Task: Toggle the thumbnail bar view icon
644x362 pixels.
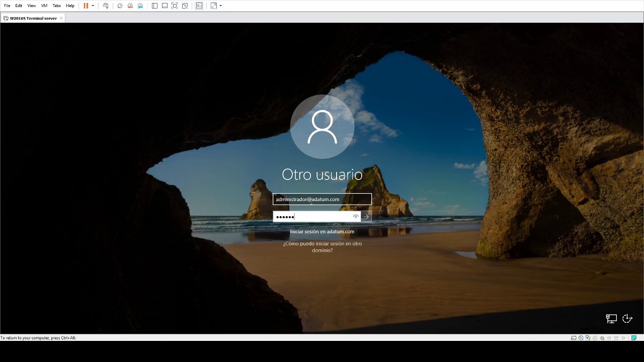Action: pos(165,6)
